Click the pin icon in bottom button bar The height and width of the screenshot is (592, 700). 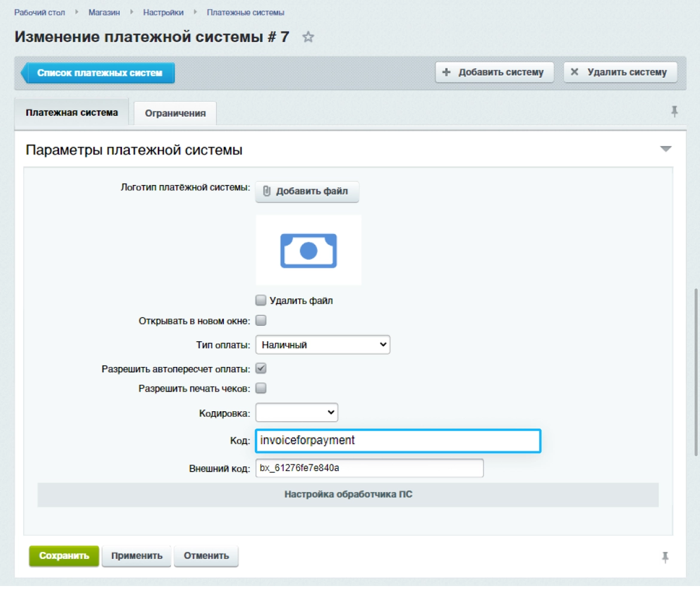(x=665, y=557)
